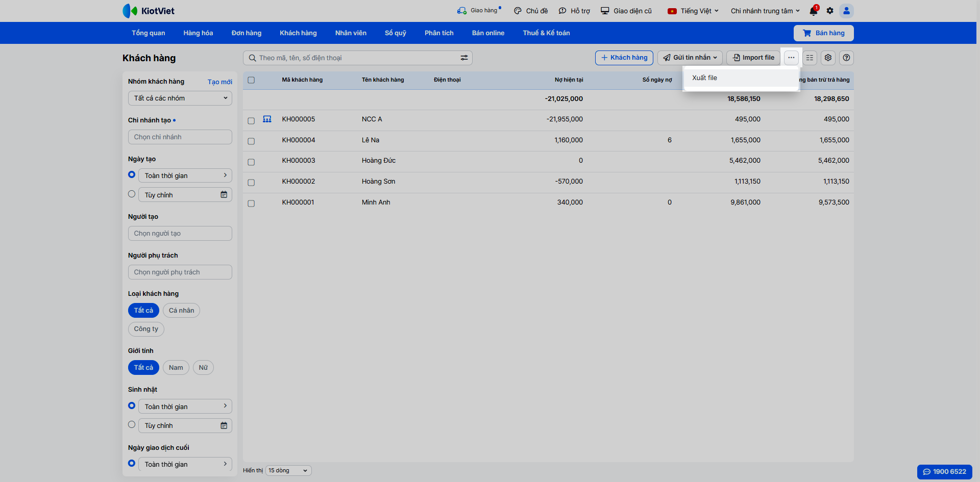This screenshot has width=980, height=482.
Task: Select Sinh nhật Tùy chỉnh radio
Action: (132, 424)
